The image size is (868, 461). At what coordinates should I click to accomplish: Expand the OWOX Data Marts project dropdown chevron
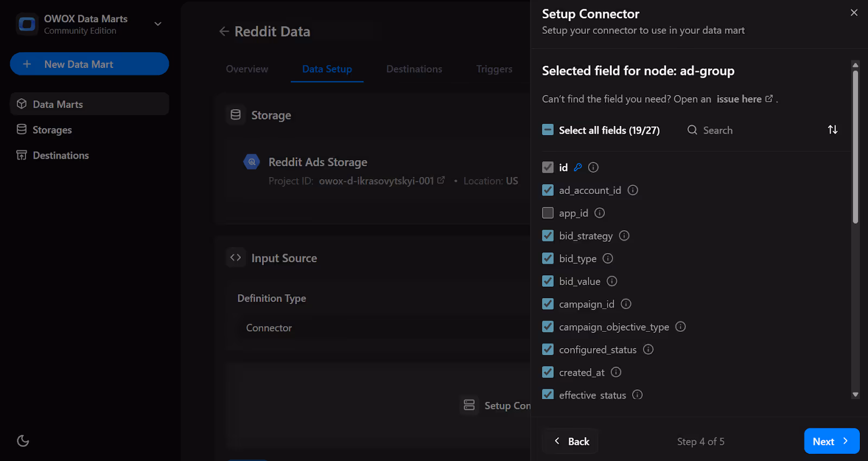(x=158, y=24)
